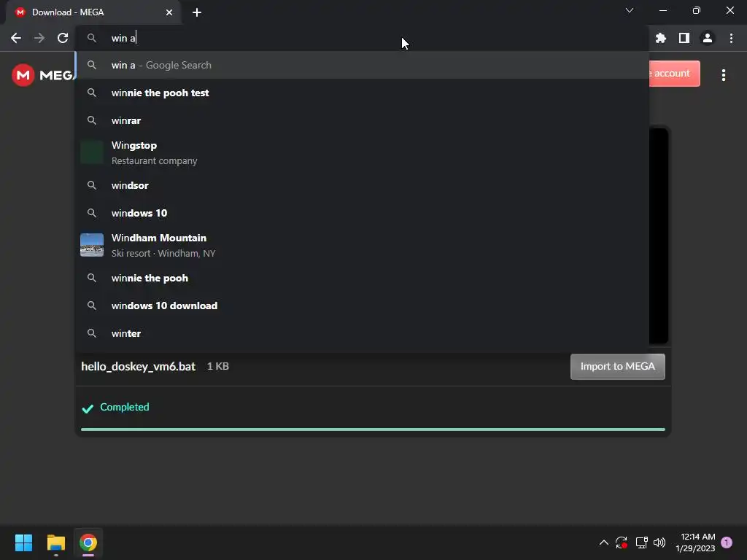This screenshot has width=747, height=560.
Task: Click the address bar input showing win a
Action: point(362,38)
